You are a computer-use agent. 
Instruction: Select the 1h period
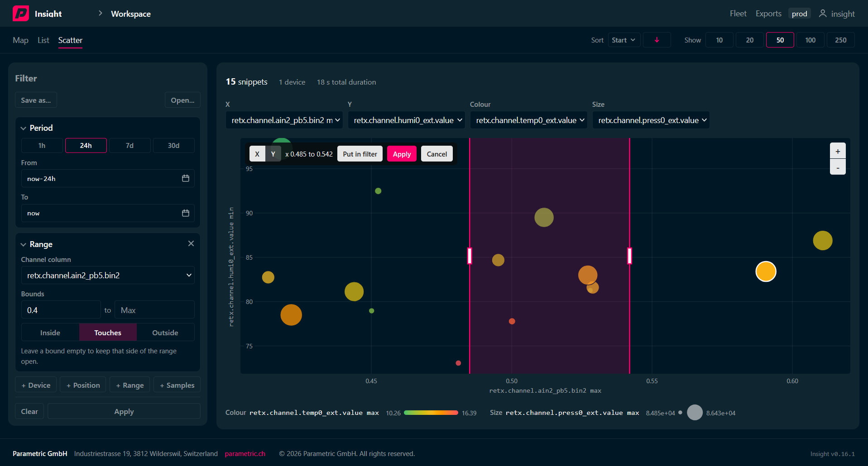(x=42, y=146)
